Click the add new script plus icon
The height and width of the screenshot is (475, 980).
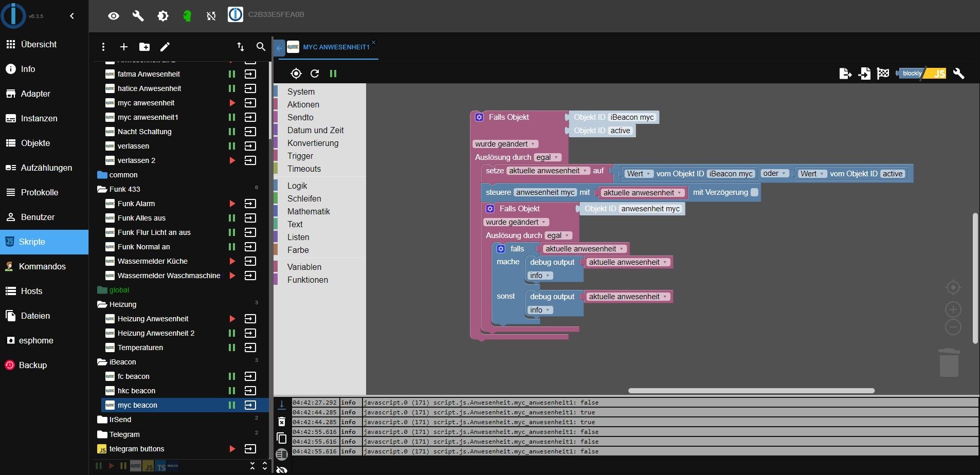(124, 47)
